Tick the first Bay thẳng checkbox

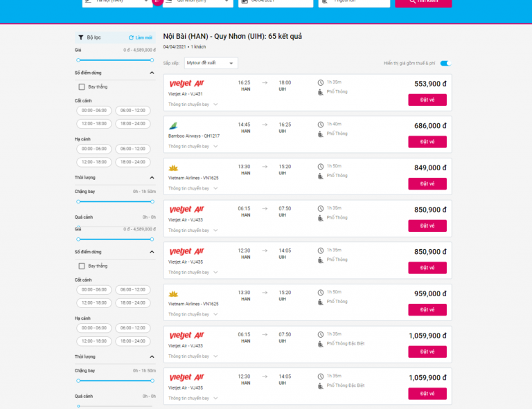pos(82,87)
